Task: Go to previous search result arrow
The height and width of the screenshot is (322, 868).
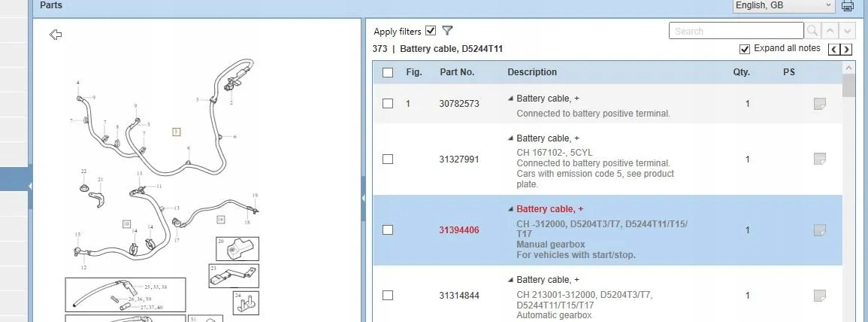Action: pyautogui.click(x=829, y=31)
